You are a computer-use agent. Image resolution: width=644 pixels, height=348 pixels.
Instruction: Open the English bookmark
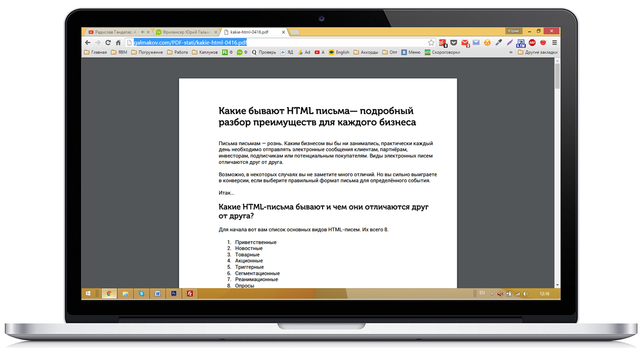click(x=339, y=52)
